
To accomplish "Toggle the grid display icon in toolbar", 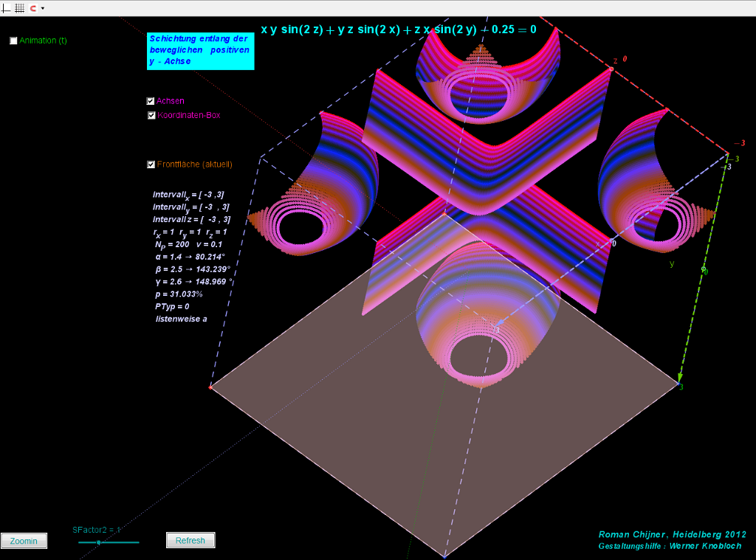I will 20,7.
